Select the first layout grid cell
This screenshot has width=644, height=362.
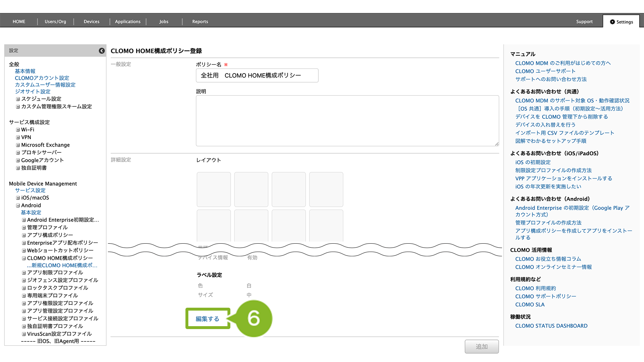point(214,189)
